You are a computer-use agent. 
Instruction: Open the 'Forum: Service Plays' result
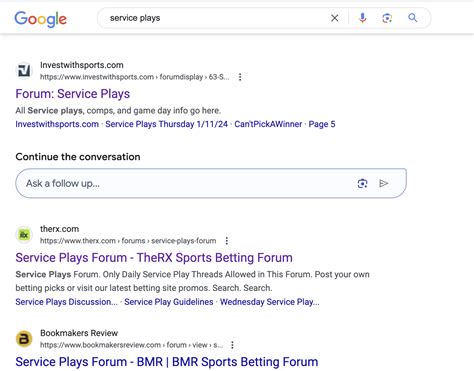73,94
